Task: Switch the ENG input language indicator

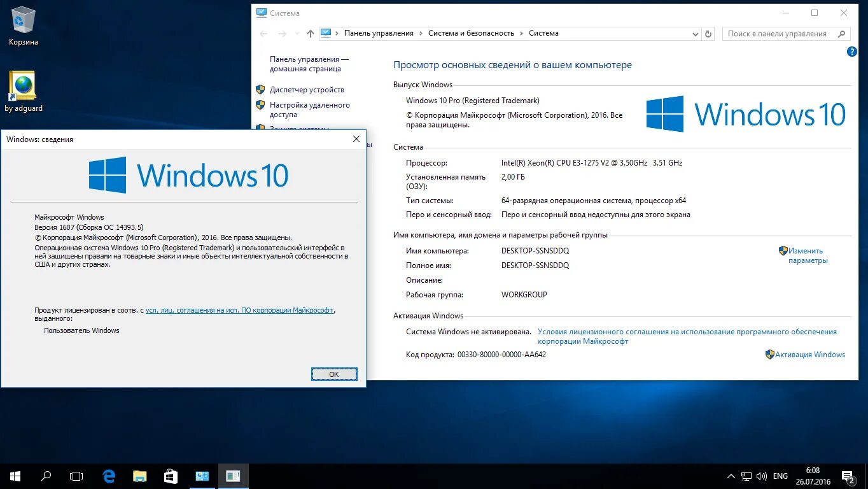Action: 780,476
